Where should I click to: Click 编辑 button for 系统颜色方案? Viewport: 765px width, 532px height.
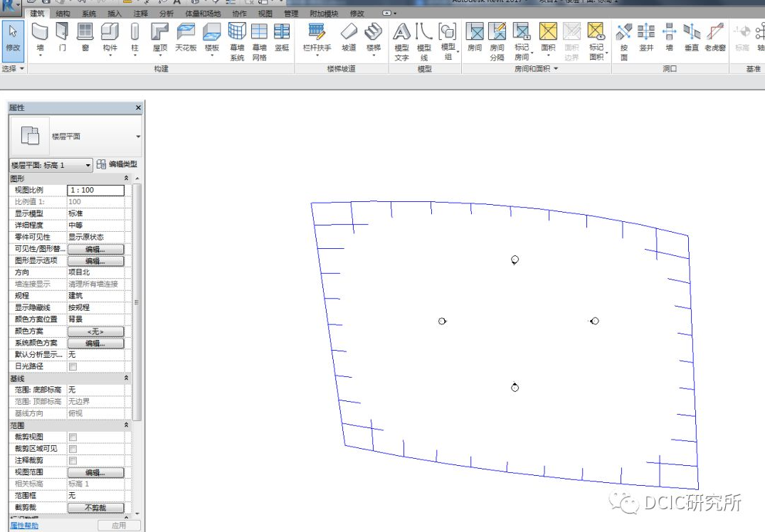tap(95, 344)
